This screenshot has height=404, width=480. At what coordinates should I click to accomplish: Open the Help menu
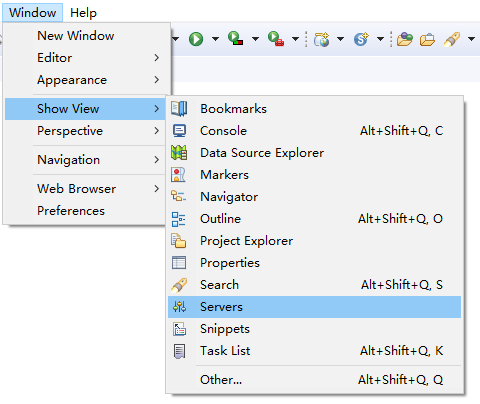point(83,13)
